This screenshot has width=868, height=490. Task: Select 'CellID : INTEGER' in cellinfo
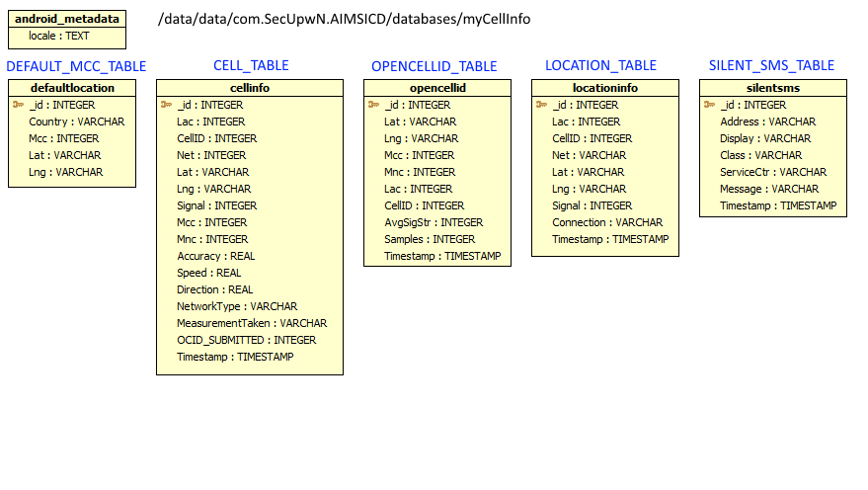217,138
